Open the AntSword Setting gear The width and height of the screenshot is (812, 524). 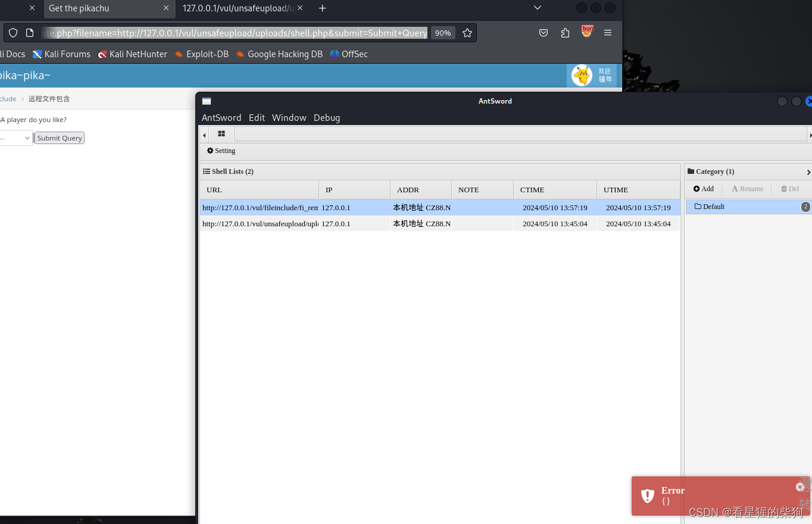pos(210,151)
